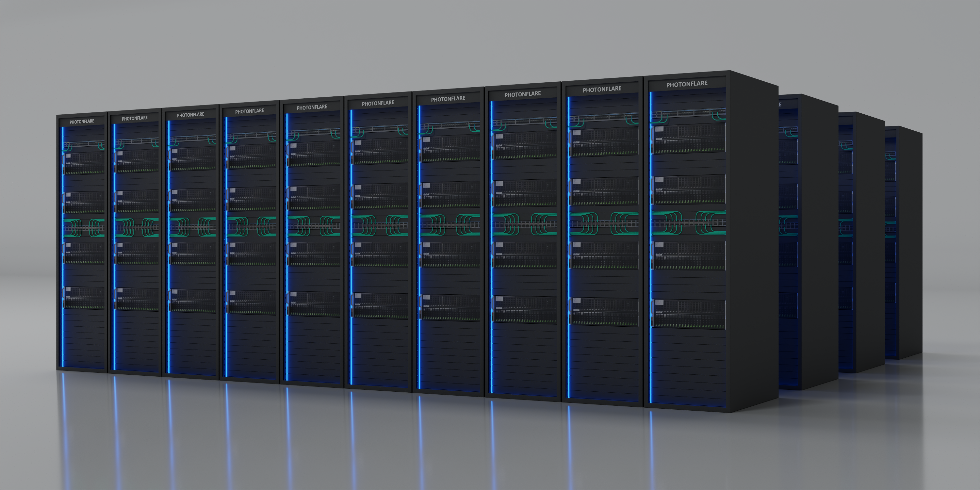Screen dimensions: 980x490
Task: Click PHOTONFLARE label on seventh rack from left
Action: tap(448, 99)
